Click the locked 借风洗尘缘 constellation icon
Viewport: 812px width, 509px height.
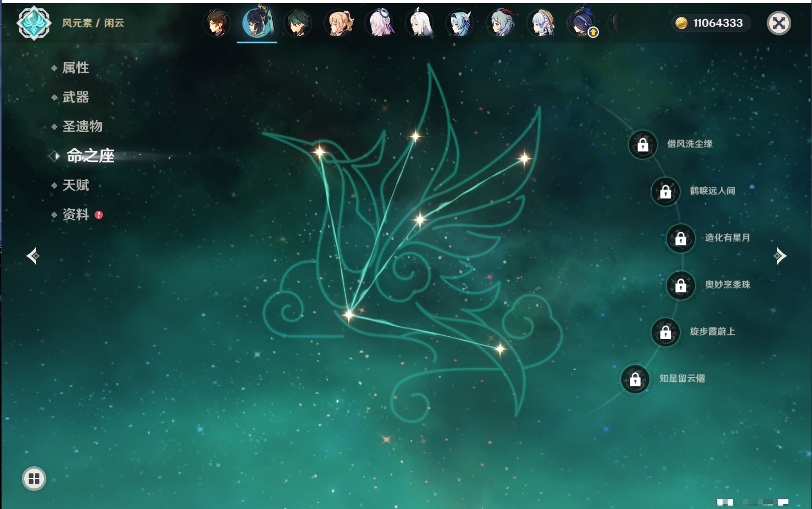tap(643, 145)
